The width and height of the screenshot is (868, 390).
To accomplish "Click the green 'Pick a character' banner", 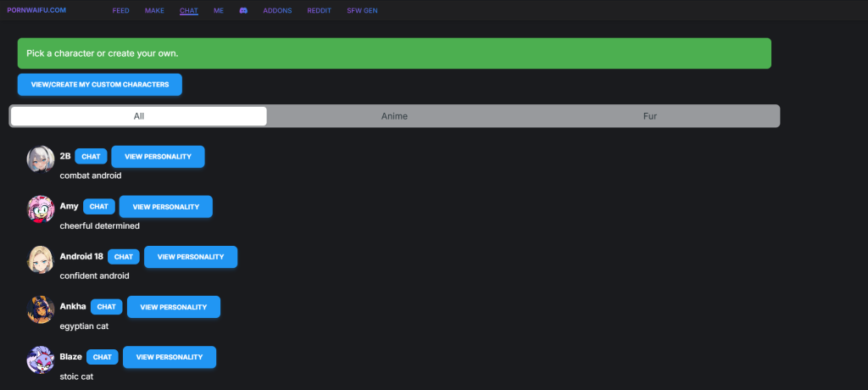I will (x=394, y=53).
